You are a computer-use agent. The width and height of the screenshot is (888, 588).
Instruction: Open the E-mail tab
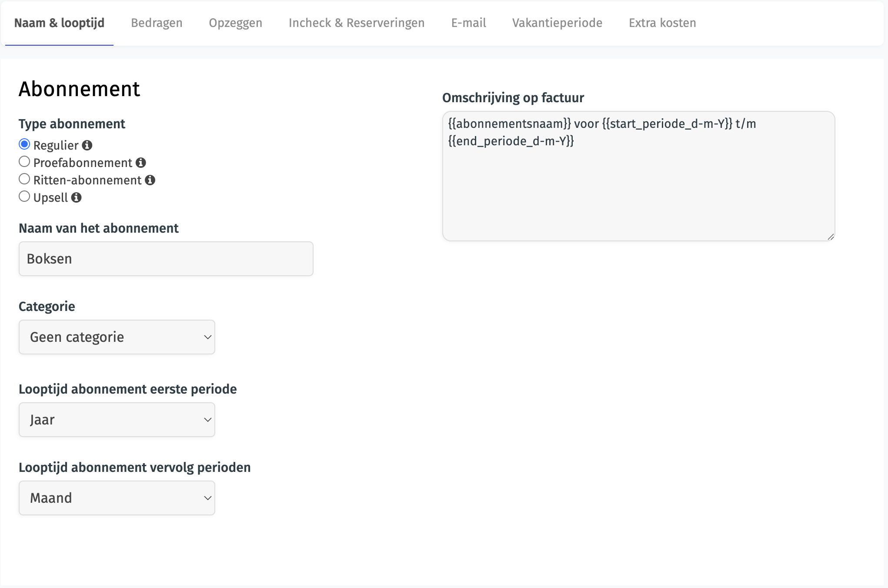click(468, 23)
